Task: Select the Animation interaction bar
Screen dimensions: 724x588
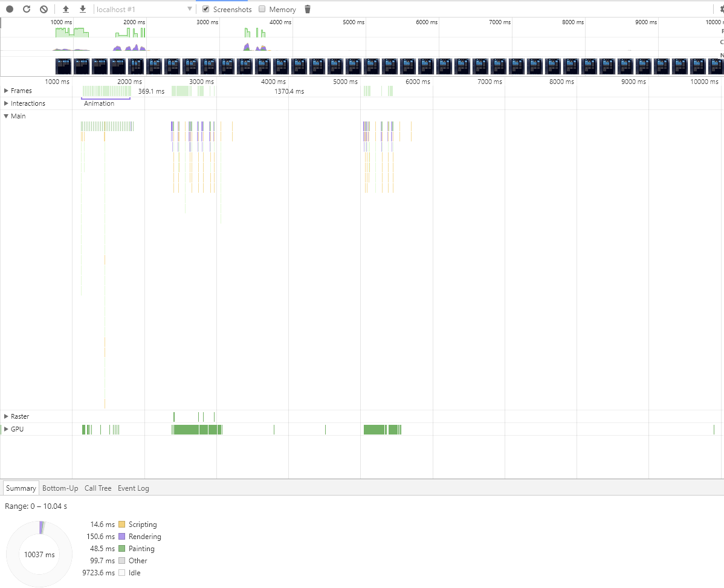Action: [x=106, y=103]
